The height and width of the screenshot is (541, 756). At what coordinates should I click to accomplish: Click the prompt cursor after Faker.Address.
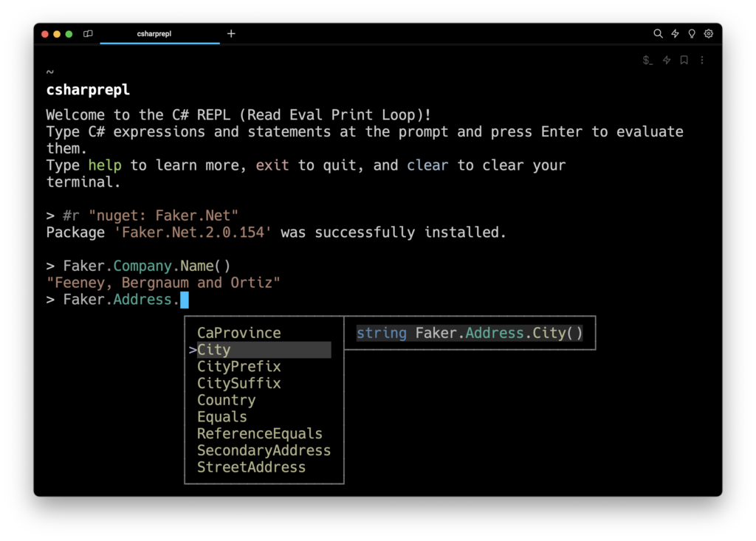(x=185, y=300)
